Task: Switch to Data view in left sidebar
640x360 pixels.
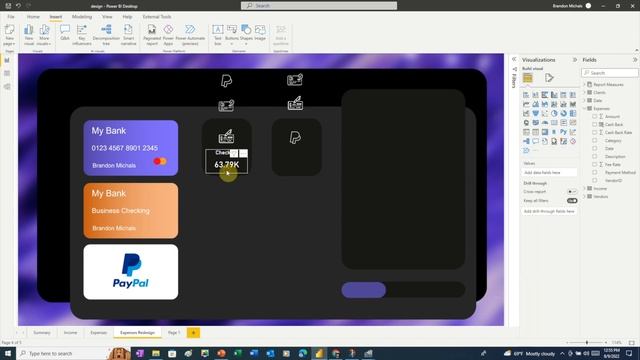Action: click(7, 73)
